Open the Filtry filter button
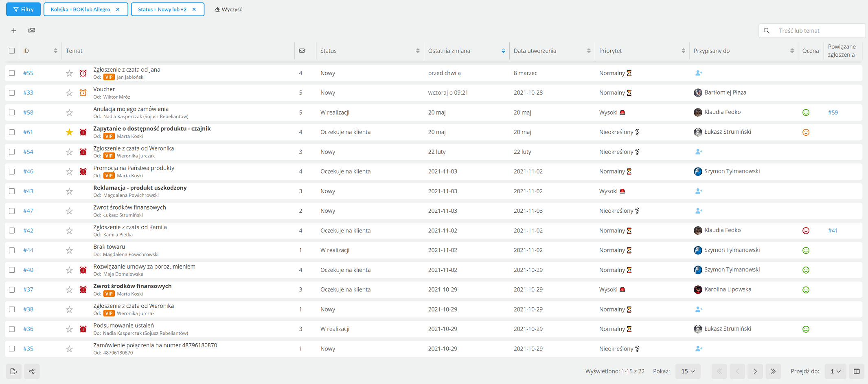The image size is (868, 384). point(23,9)
